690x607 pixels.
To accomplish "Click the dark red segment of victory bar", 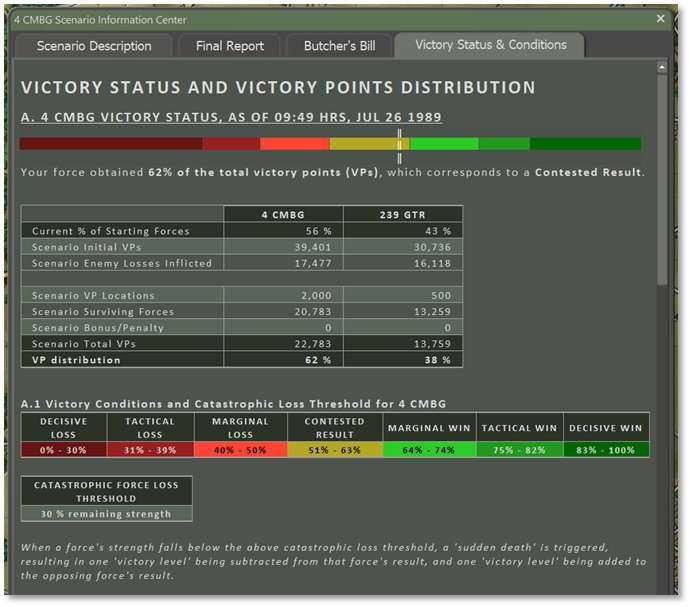I will coord(110,144).
